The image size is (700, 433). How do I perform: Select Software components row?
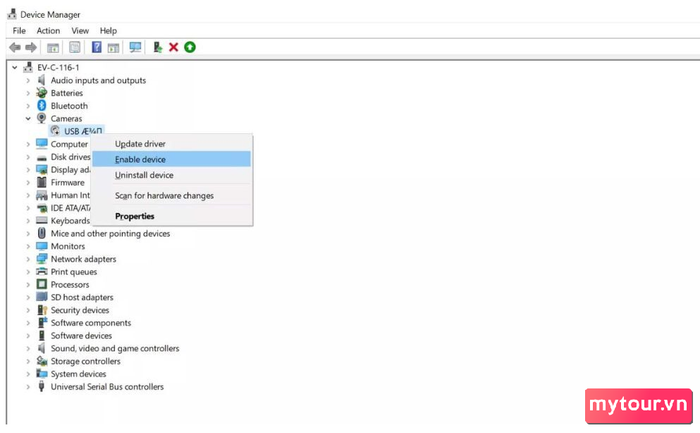[x=91, y=323]
